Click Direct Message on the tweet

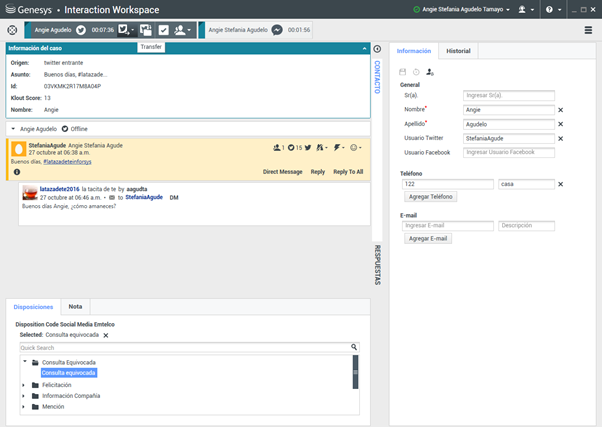[x=283, y=172]
